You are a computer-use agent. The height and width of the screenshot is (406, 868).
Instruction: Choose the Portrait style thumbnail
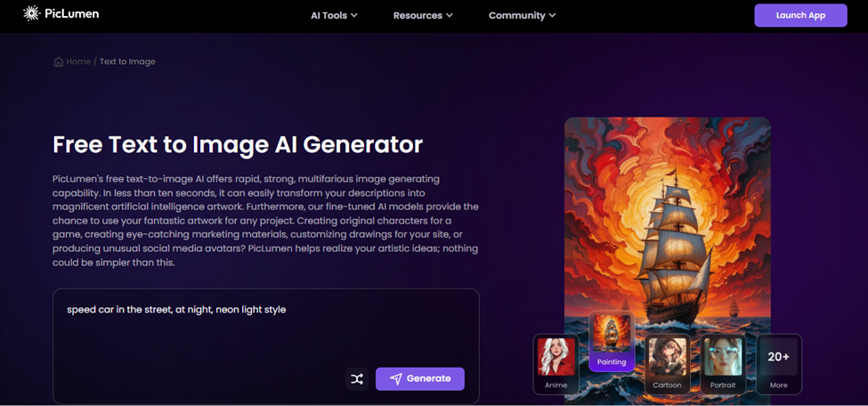pos(723,364)
